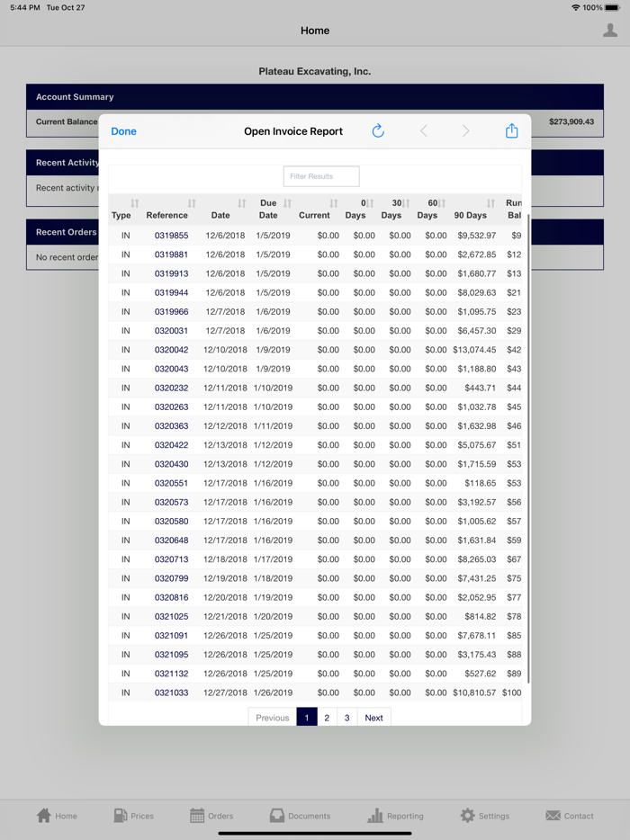Click the $273,909.43 current balance
Screen dimensions: 630x840
pyautogui.click(x=571, y=121)
